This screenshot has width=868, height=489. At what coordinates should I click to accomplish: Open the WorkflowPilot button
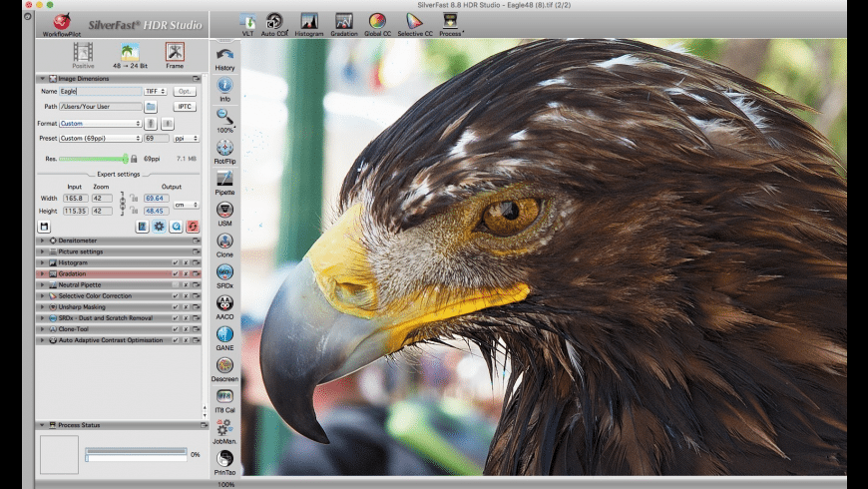pos(62,21)
